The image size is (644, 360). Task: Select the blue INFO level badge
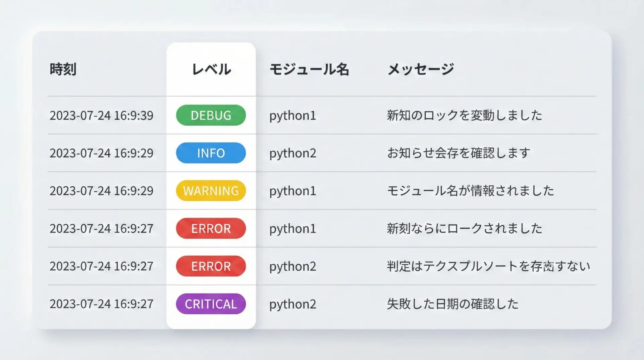pyautogui.click(x=211, y=153)
